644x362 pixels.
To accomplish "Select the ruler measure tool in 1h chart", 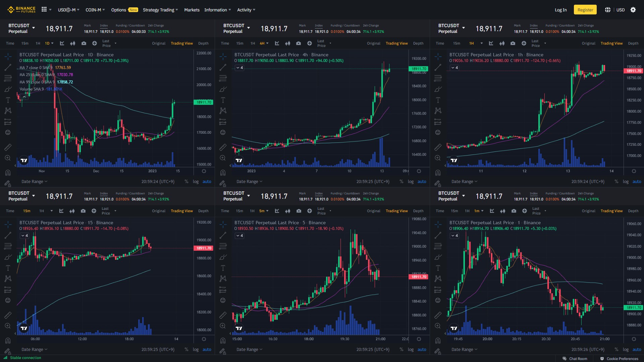I will 438,147.
